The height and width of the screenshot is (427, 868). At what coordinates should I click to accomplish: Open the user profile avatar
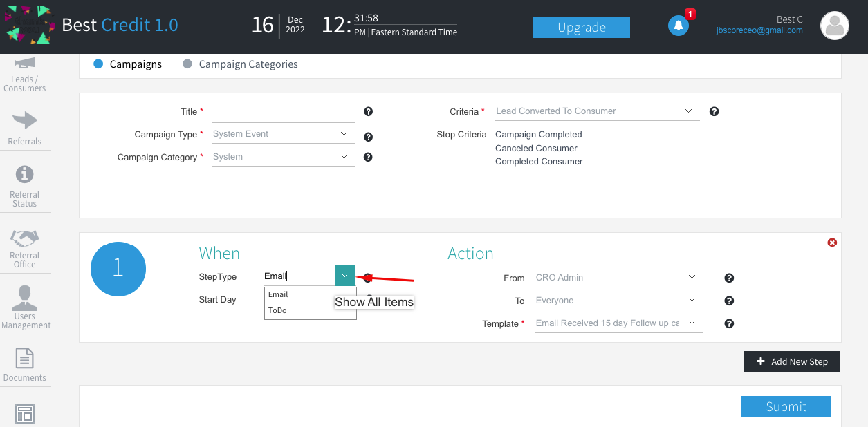pos(834,26)
